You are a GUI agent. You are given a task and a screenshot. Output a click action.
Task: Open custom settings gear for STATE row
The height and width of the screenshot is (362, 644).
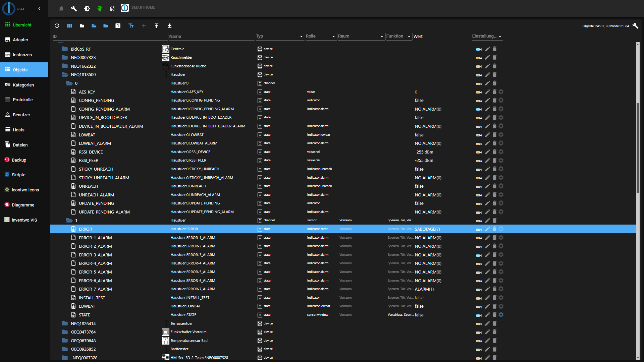pyautogui.click(x=501, y=315)
